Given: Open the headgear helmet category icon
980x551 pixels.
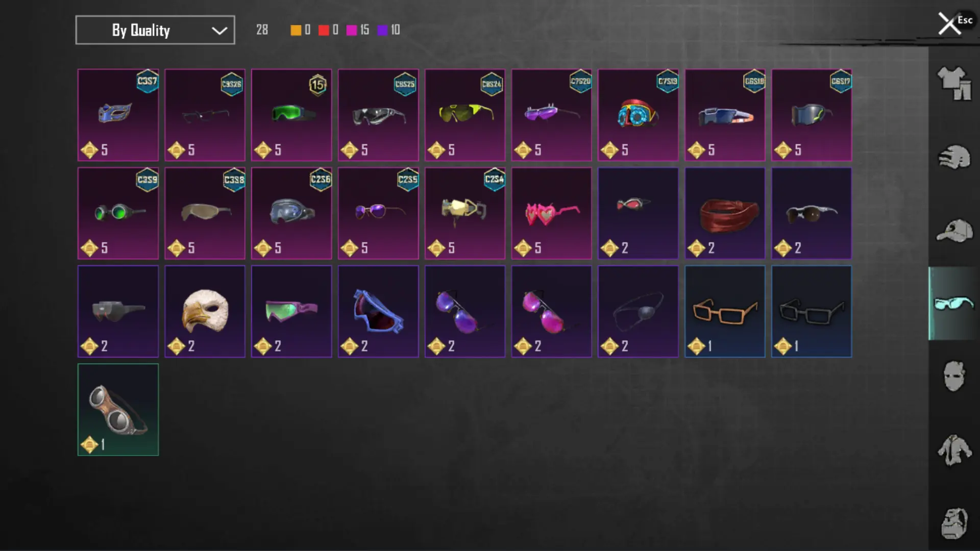Looking at the screenshot, I should coord(954,157).
